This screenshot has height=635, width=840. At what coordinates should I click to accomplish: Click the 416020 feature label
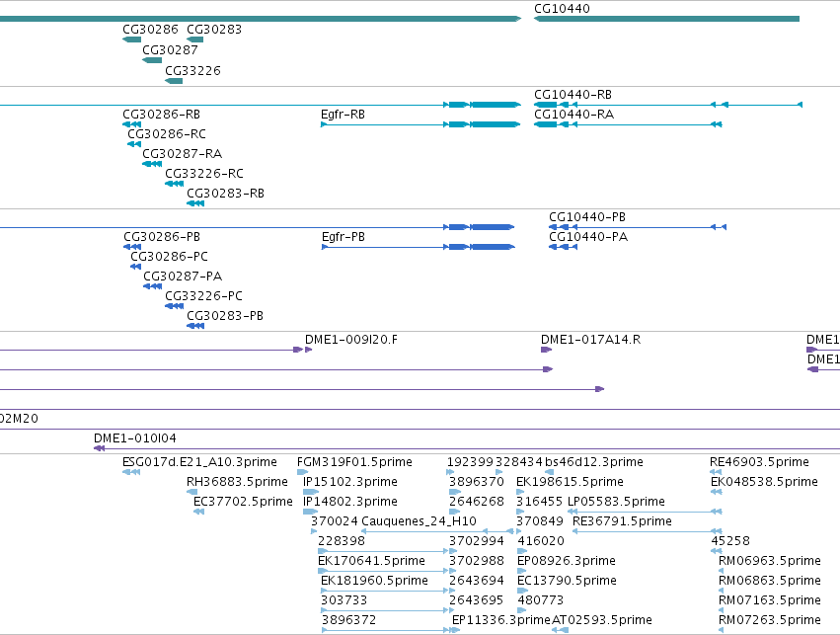[x=541, y=541]
